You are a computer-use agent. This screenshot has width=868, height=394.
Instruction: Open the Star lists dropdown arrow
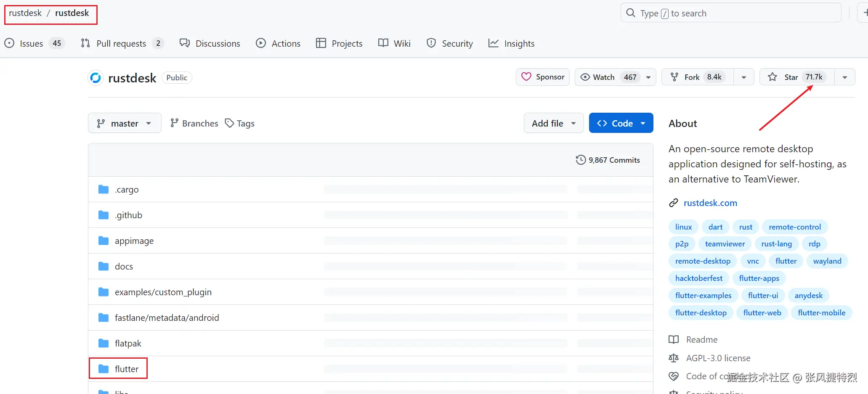click(845, 77)
